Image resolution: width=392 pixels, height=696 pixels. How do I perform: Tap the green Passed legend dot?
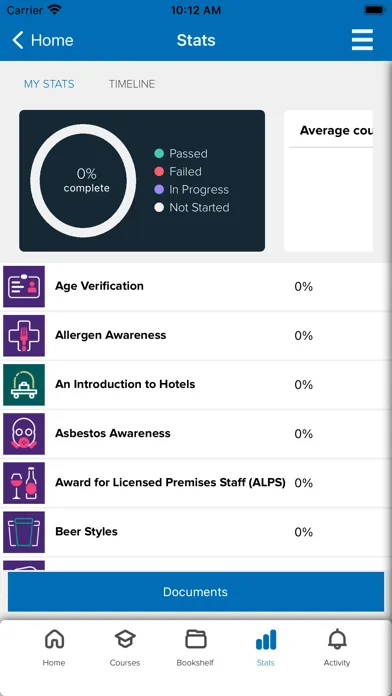pos(159,154)
